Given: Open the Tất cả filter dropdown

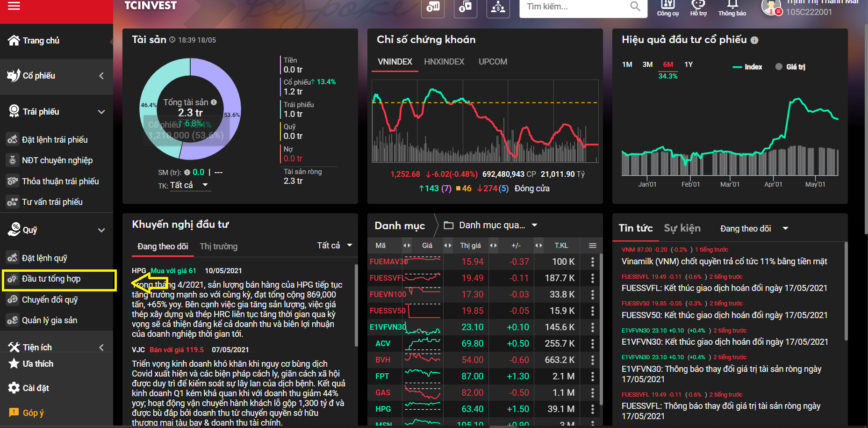Looking at the screenshot, I should click(x=335, y=245).
